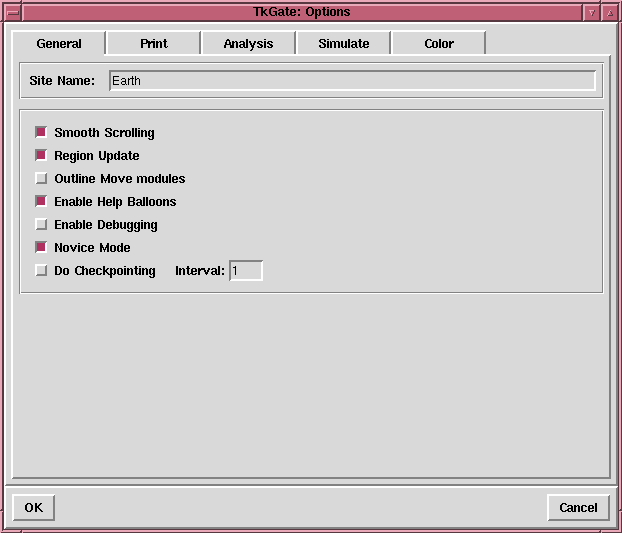Click the Site Name text field

(352, 81)
